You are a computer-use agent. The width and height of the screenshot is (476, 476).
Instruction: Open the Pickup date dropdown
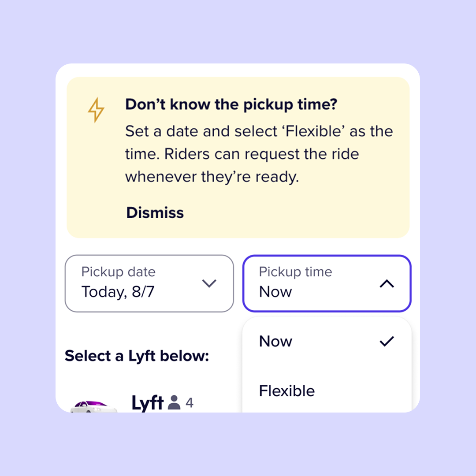[x=149, y=284]
